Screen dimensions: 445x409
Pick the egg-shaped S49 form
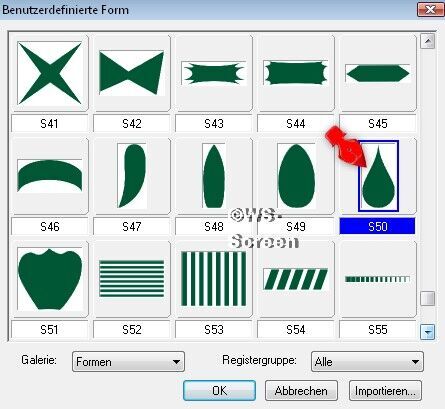point(296,176)
